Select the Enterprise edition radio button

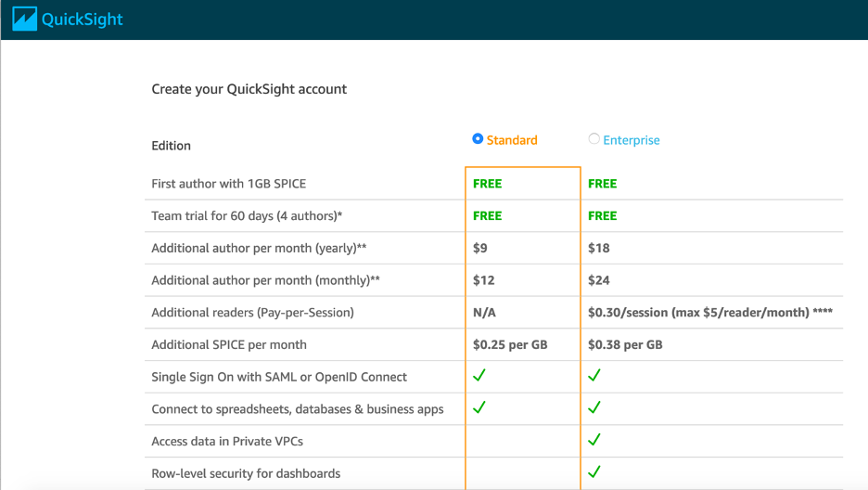(594, 139)
